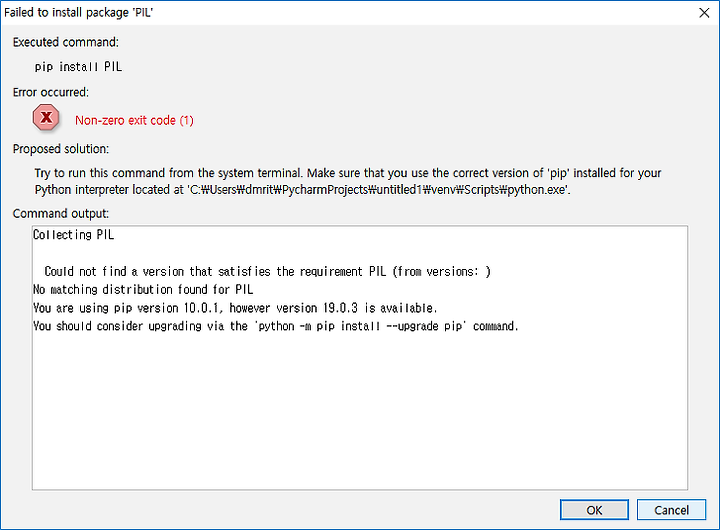Screen dimensions: 720x530
Task: Click the 'Error occurred:' label
Action: coord(51,92)
